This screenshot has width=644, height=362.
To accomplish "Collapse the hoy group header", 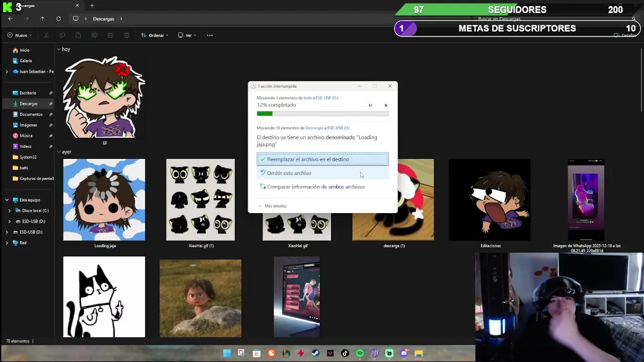I will (x=59, y=49).
